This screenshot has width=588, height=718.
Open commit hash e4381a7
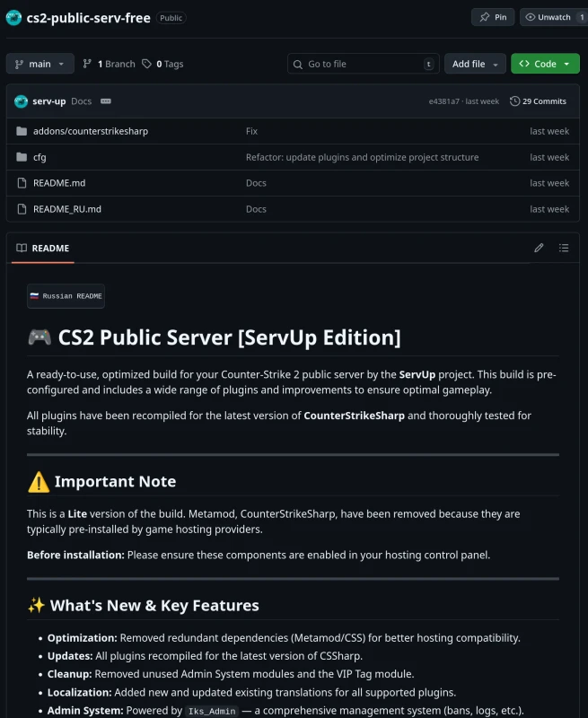443,101
